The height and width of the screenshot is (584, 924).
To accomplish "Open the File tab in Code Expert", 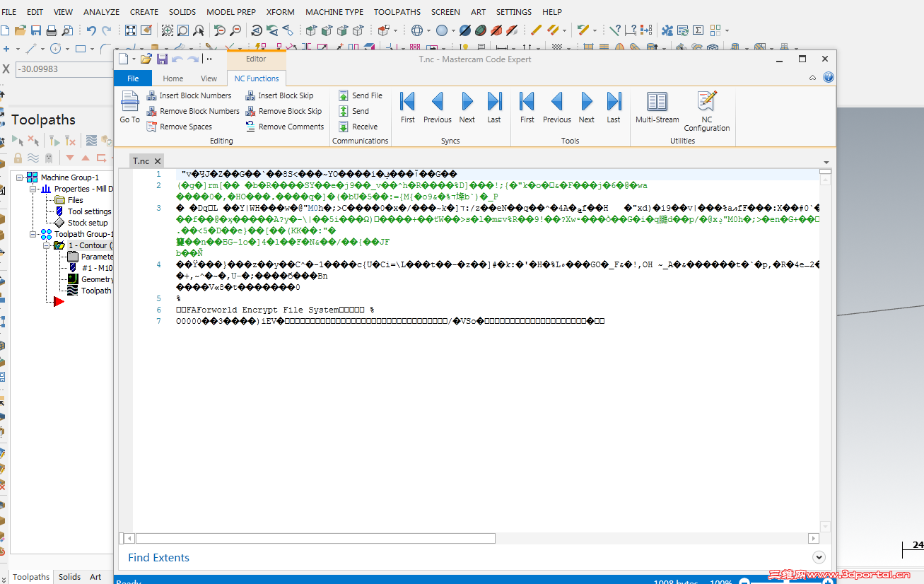I will (133, 78).
